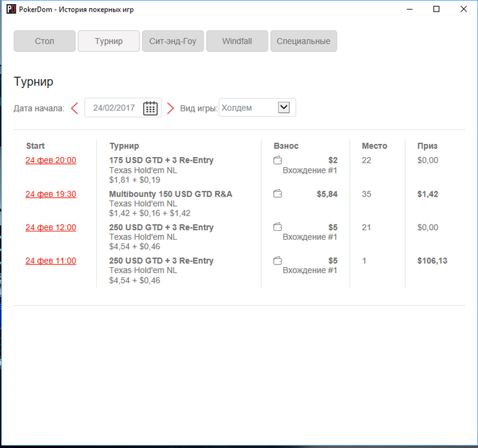Click the Турнир column header
Screen dimensions: 478x448
point(124,146)
